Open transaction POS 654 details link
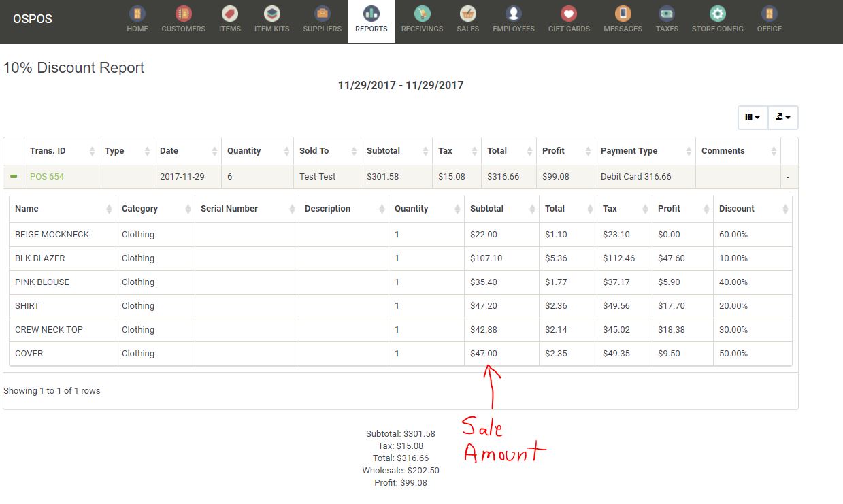 click(x=46, y=175)
